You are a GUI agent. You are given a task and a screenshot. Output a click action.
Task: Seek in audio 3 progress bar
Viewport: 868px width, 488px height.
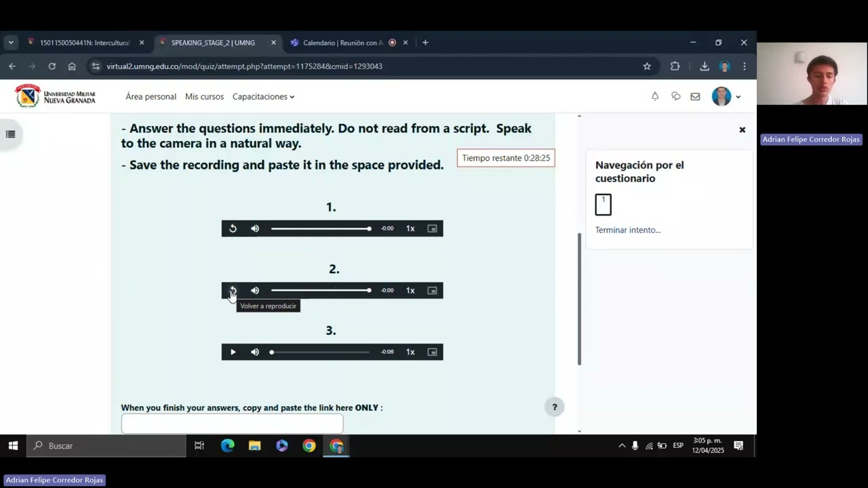[x=320, y=352]
